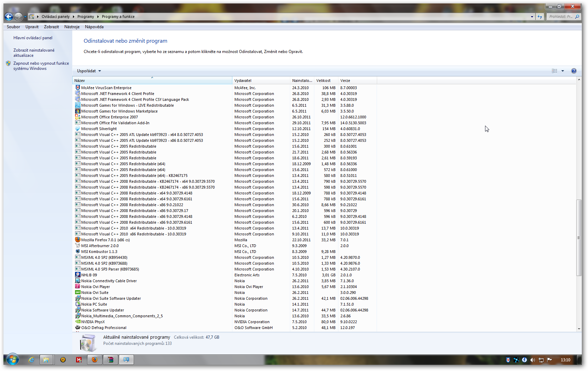Click the Forward navigation arrow
The image size is (588, 371).
18,17
